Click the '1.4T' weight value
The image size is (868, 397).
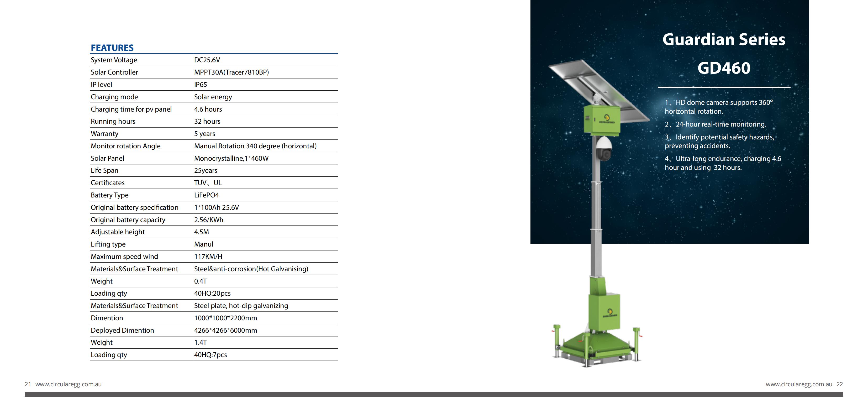[201, 342]
